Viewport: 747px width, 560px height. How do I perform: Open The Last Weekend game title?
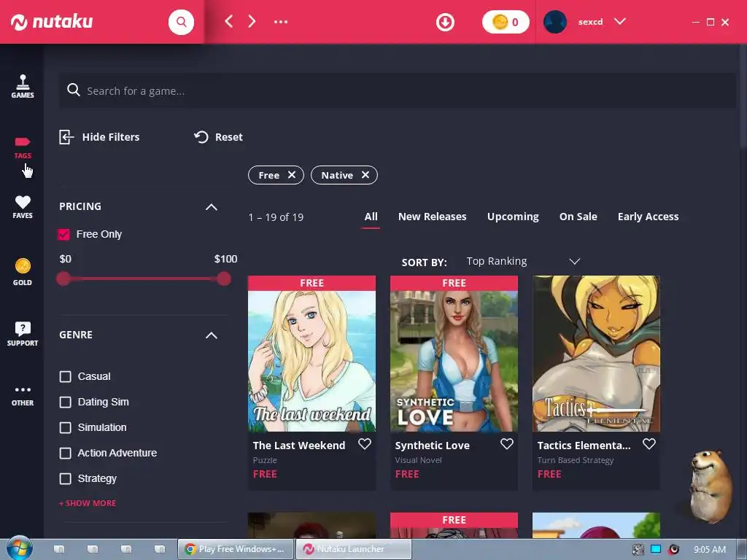click(298, 446)
